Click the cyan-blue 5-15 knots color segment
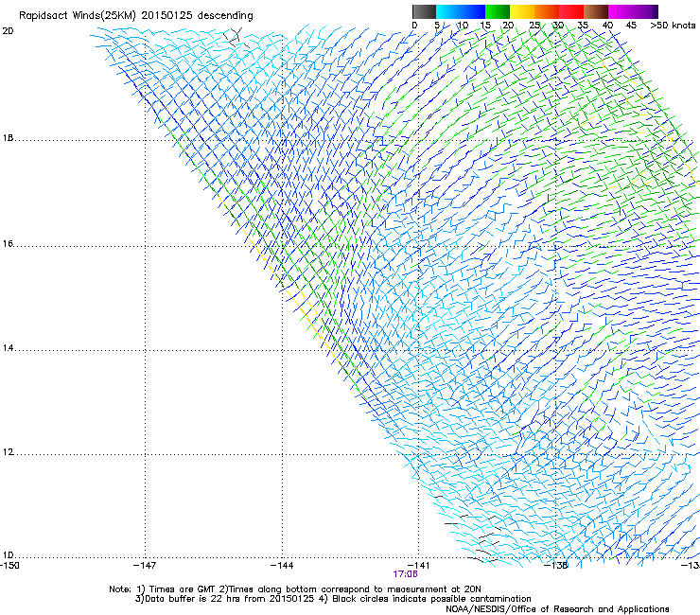The image size is (700, 615). [x=461, y=11]
